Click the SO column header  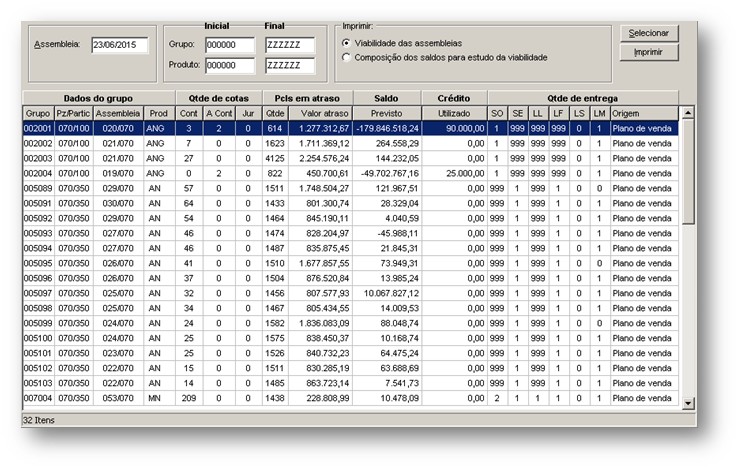pyautogui.click(x=497, y=113)
